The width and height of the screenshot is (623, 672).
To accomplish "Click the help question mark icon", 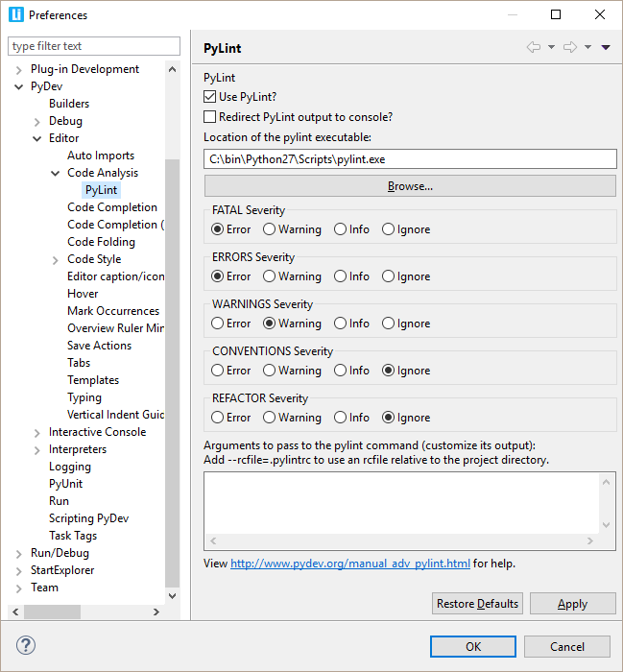I will click(x=26, y=645).
